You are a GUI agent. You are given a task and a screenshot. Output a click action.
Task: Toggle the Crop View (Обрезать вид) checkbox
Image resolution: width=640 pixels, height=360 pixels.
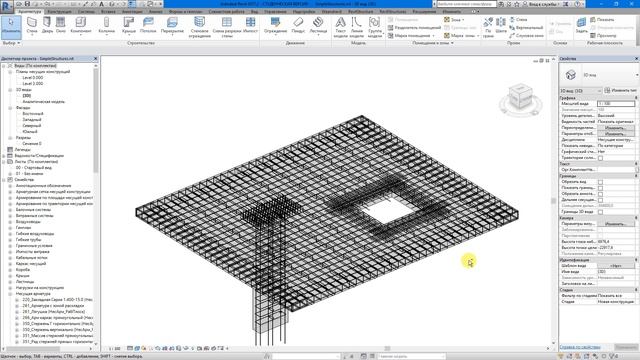pyautogui.click(x=600, y=182)
